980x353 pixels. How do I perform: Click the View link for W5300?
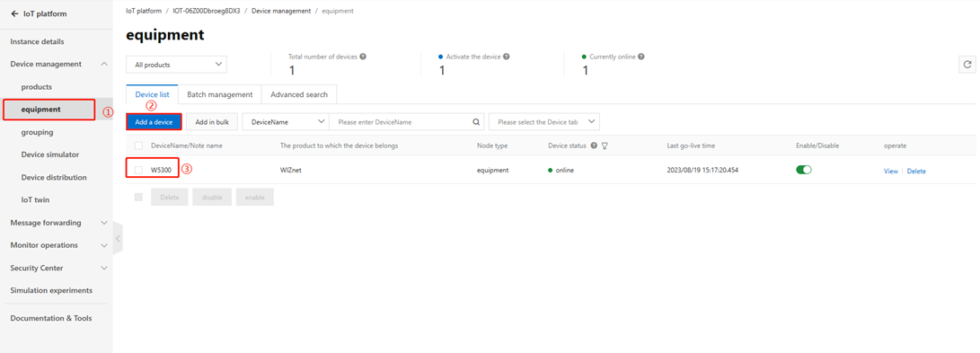pos(891,171)
